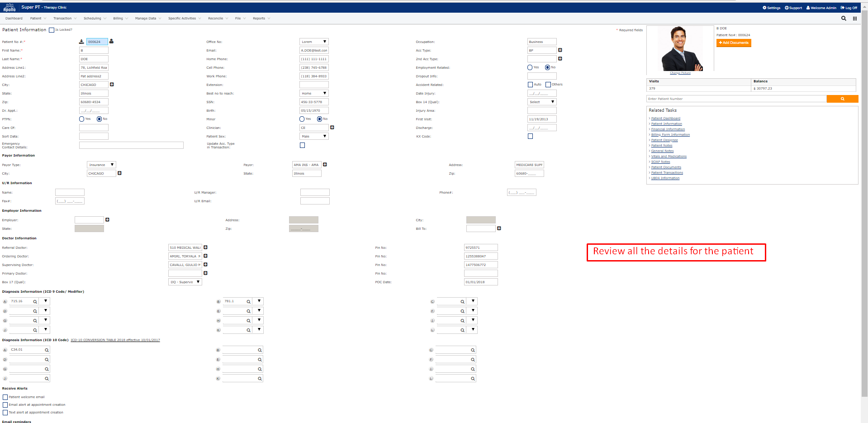The image size is (868, 423).
Task: Click the search magnifier icon in top bar
Action: tap(844, 19)
